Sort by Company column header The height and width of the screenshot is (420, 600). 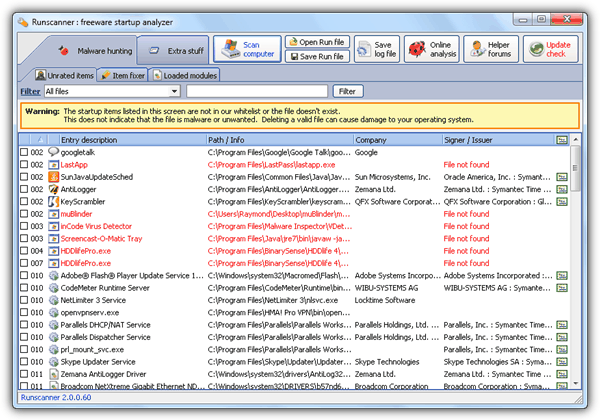tap(398, 140)
